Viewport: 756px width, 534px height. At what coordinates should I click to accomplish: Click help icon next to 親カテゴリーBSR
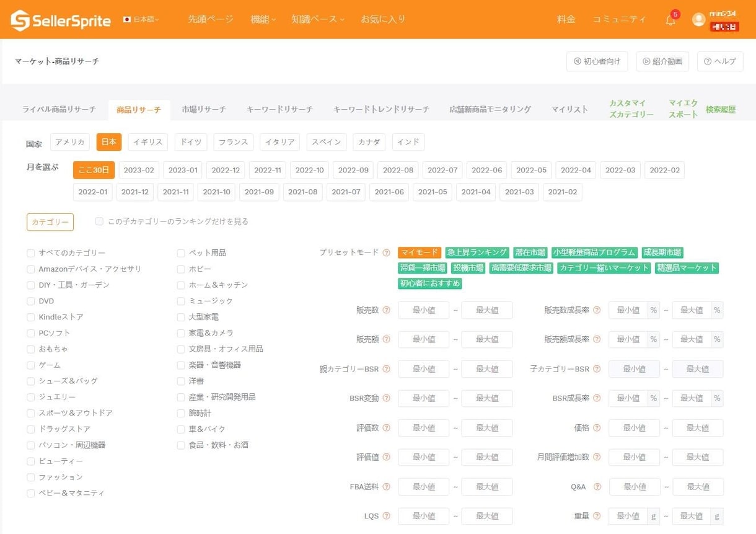click(386, 369)
